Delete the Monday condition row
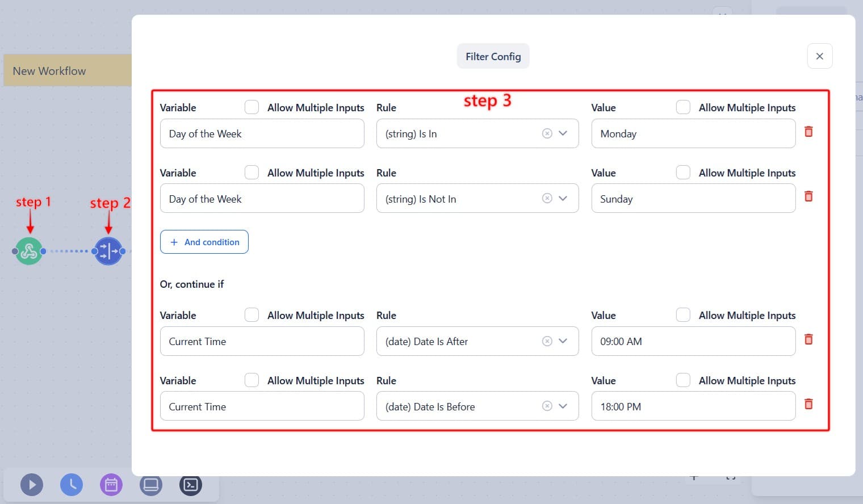863x504 pixels. pyautogui.click(x=808, y=131)
